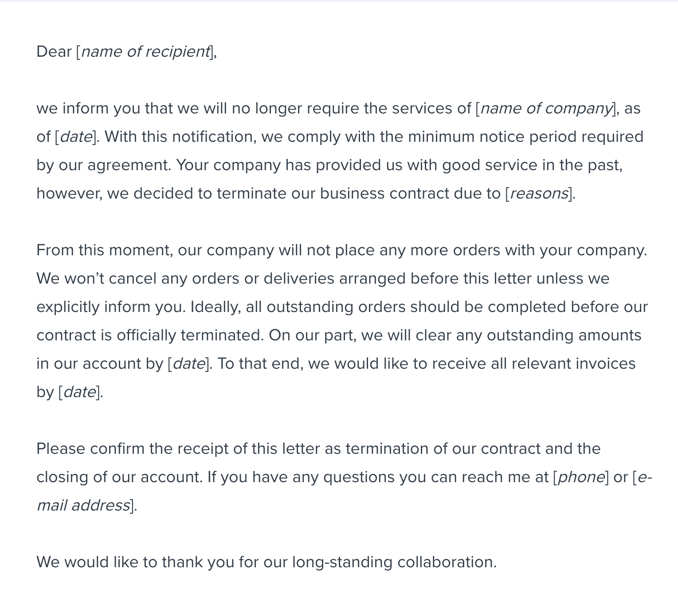Place cursor on the word "deliveries"

pyautogui.click(x=299, y=279)
